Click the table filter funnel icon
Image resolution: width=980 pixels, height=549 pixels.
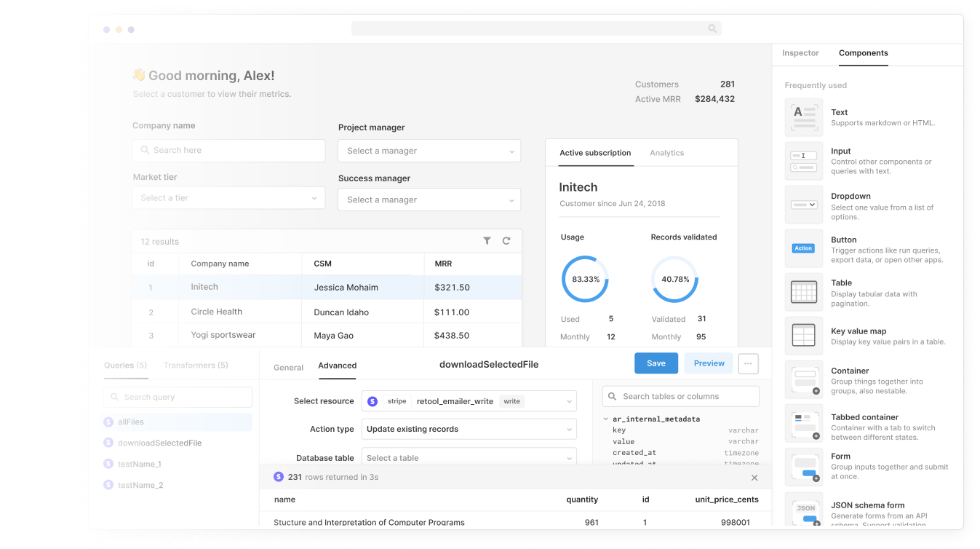pos(487,241)
